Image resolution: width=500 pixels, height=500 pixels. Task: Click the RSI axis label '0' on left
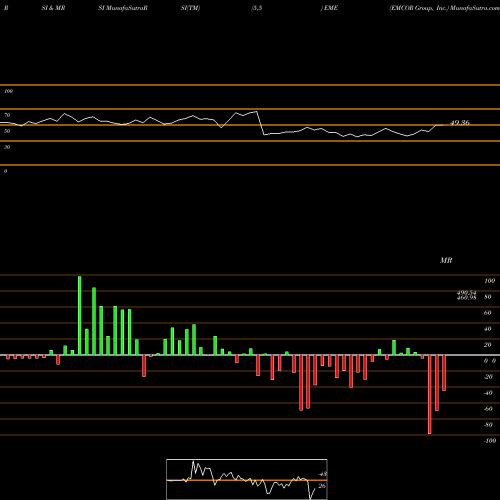pyautogui.click(x=5, y=171)
